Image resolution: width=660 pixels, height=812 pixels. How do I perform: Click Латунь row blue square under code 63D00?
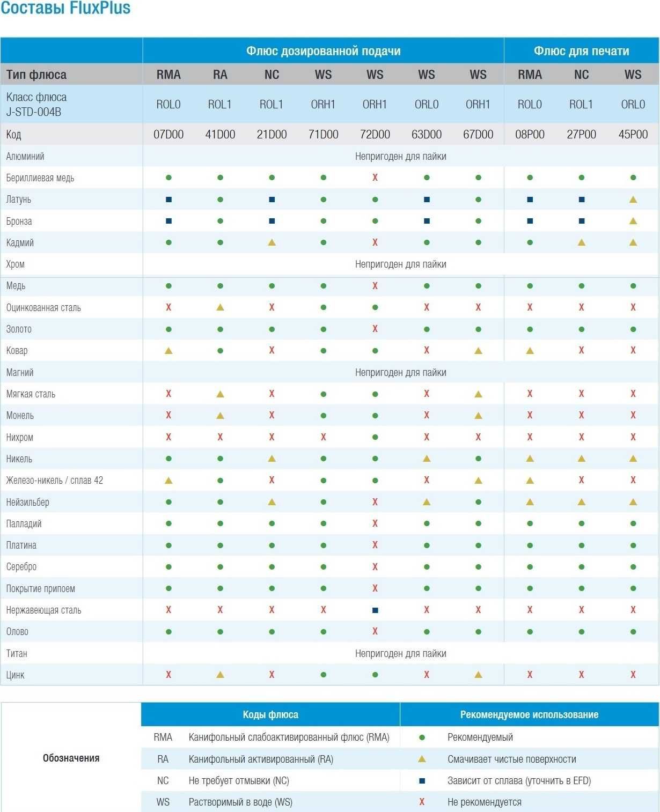[427, 200]
